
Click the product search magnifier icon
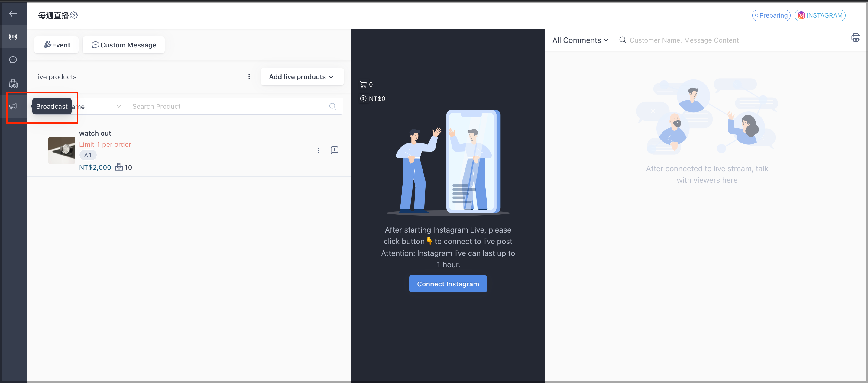(332, 106)
